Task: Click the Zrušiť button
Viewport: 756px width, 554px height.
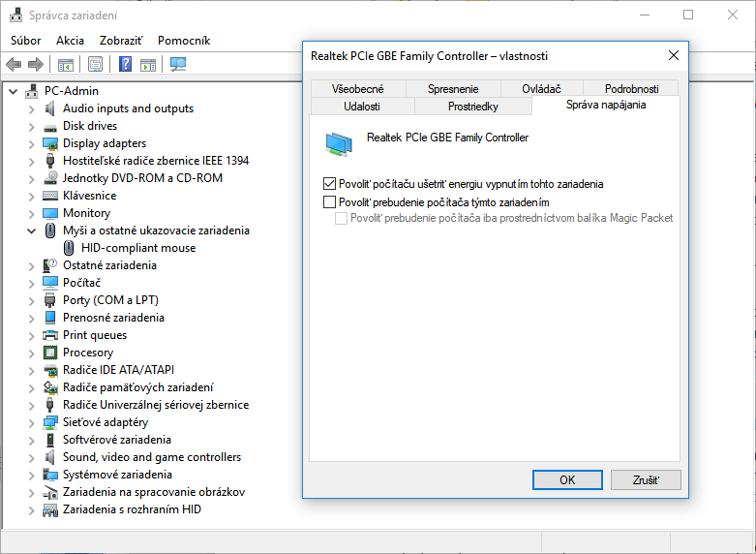Action: (x=646, y=479)
